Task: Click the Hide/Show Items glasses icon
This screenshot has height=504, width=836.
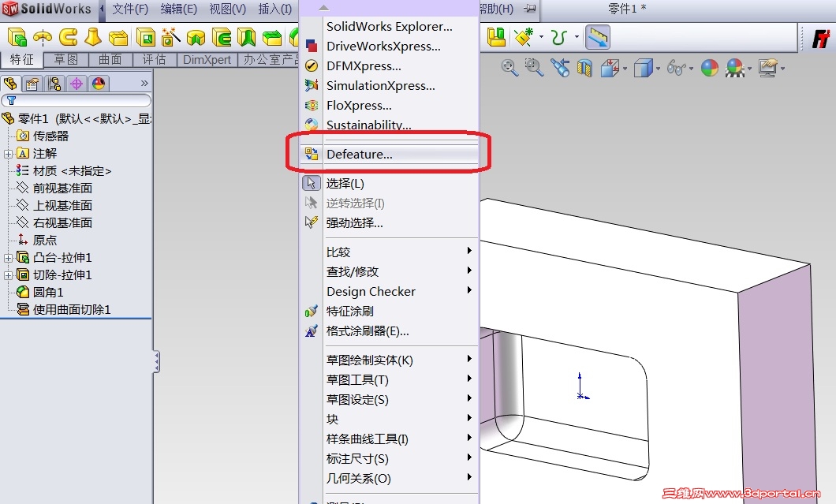Action: [x=676, y=68]
